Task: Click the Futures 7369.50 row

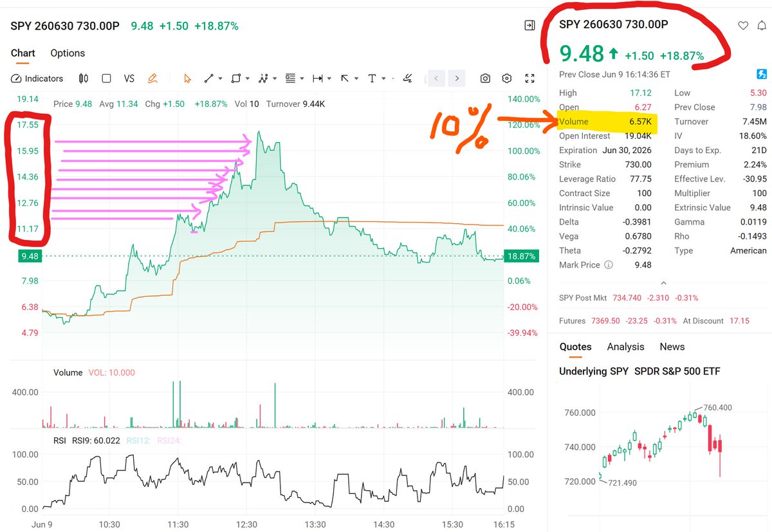Action: (654, 320)
